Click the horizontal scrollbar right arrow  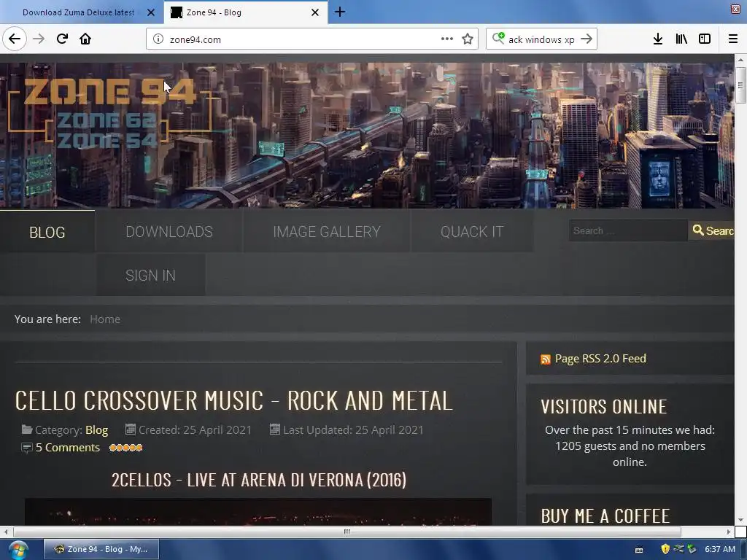[x=729, y=532]
